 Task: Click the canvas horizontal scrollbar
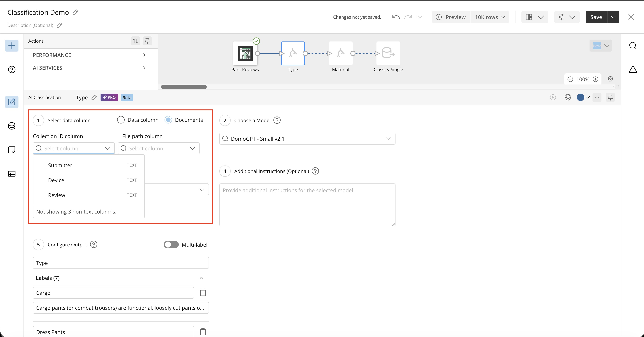tap(184, 87)
